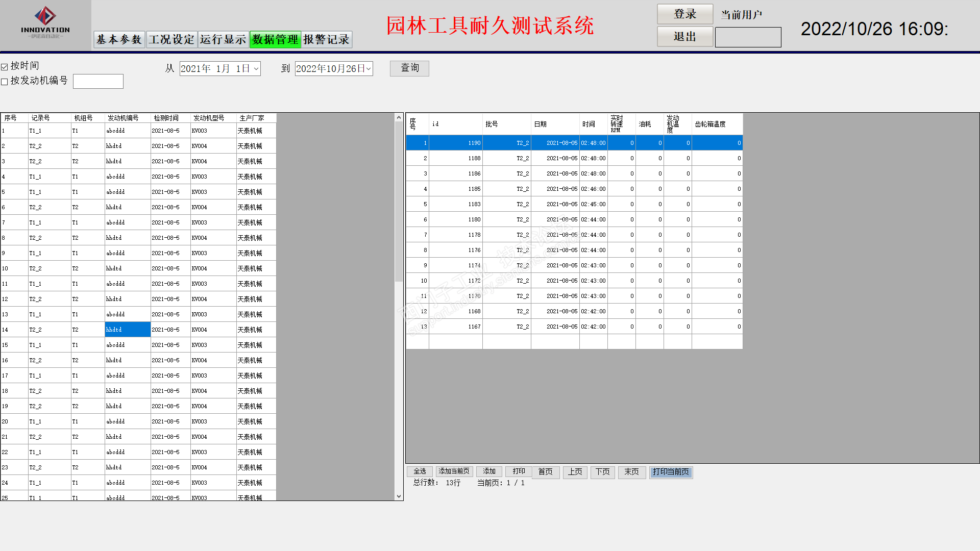The height and width of the screenshot is (551, 980).
Task: Open the 工况设定 tab
Action: pos(171,40)
